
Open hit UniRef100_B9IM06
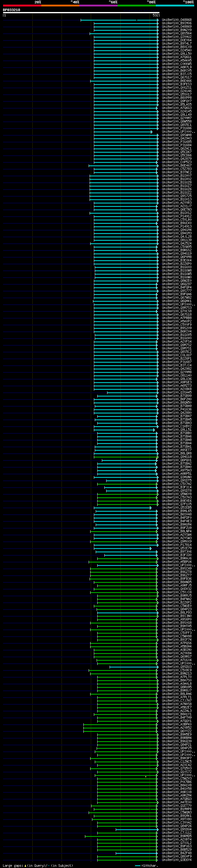(177, 23)
